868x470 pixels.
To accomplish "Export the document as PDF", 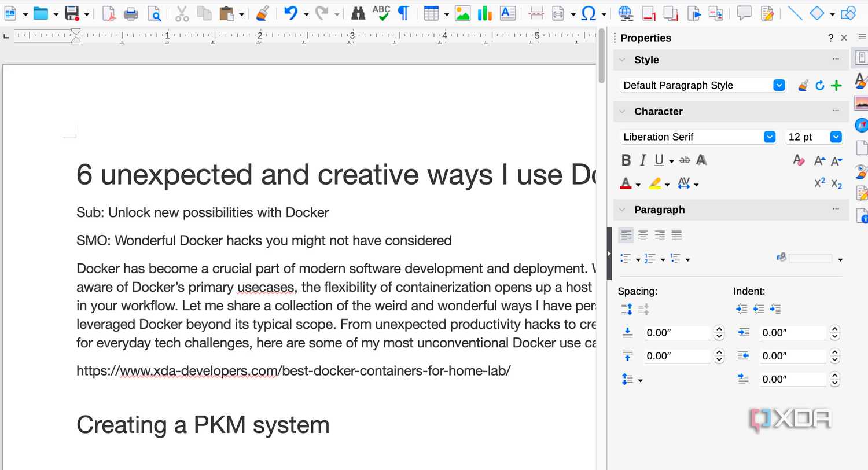I will [109, 13].
